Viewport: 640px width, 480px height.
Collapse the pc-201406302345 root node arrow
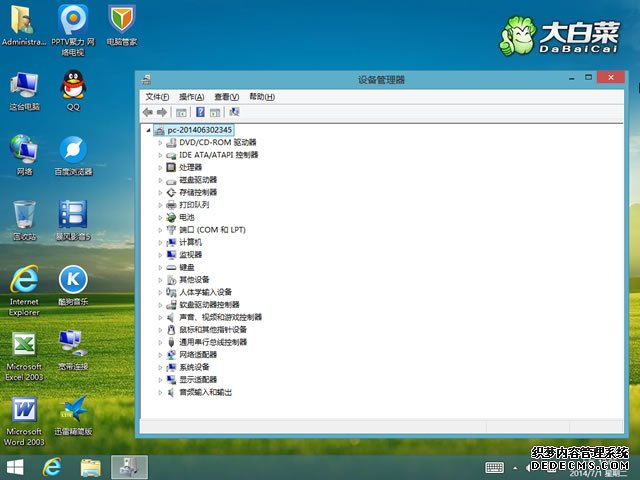[x=148, y=130]
